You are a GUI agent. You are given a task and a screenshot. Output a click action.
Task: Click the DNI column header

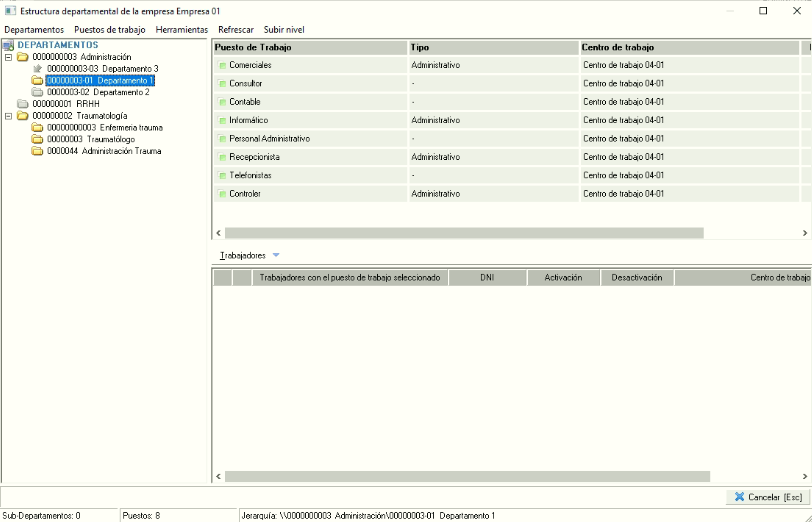[x=487, y=278]
